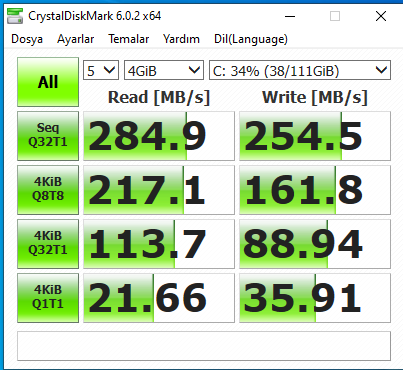Click the empty comment field at bottom

click(204, 346)
